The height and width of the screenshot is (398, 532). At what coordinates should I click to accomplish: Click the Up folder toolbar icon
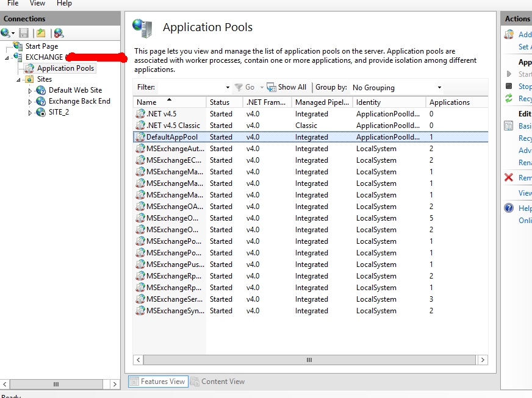pos(41,33)
